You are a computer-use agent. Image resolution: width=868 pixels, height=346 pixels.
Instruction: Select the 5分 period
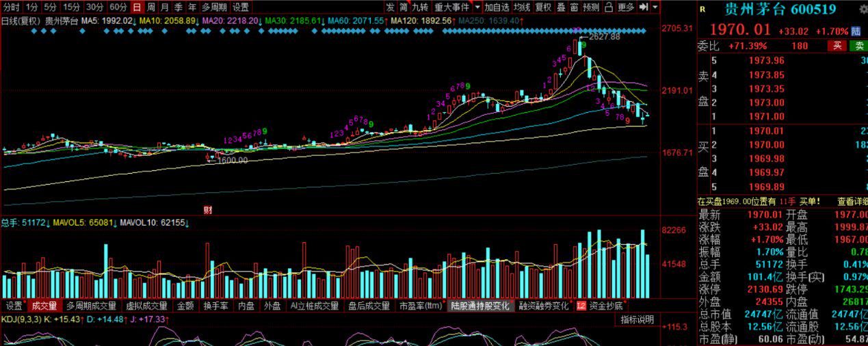coord(51,7)
